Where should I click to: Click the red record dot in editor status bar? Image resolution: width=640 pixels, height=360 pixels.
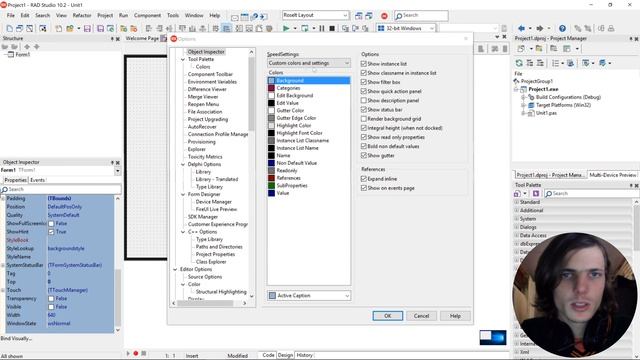click(136, 353)
